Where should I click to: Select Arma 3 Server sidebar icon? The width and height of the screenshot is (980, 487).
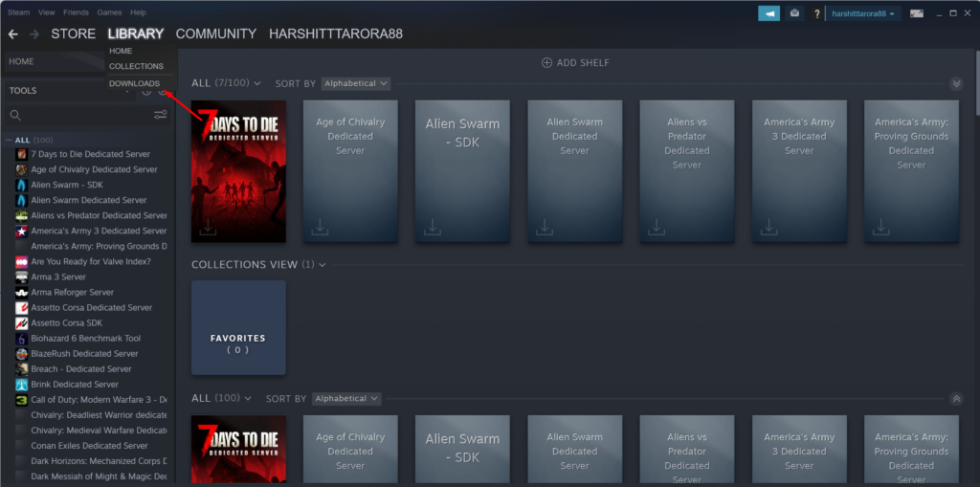tap(22, 277)
